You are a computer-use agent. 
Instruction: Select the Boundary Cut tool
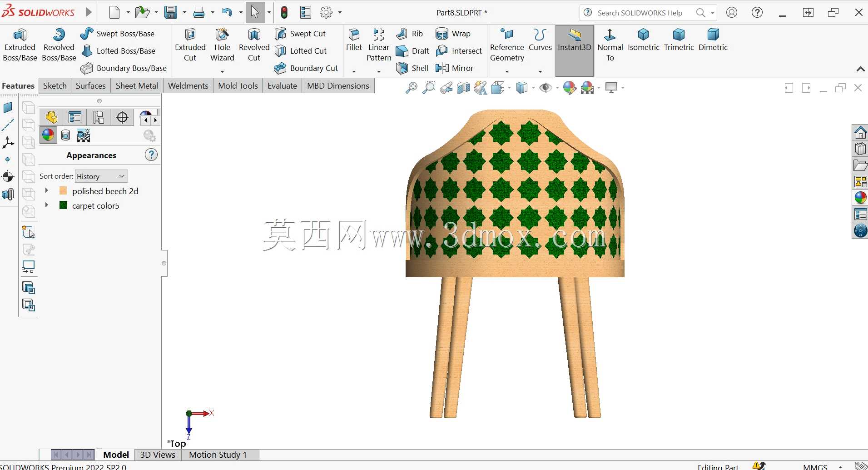[x=306, y=68]
